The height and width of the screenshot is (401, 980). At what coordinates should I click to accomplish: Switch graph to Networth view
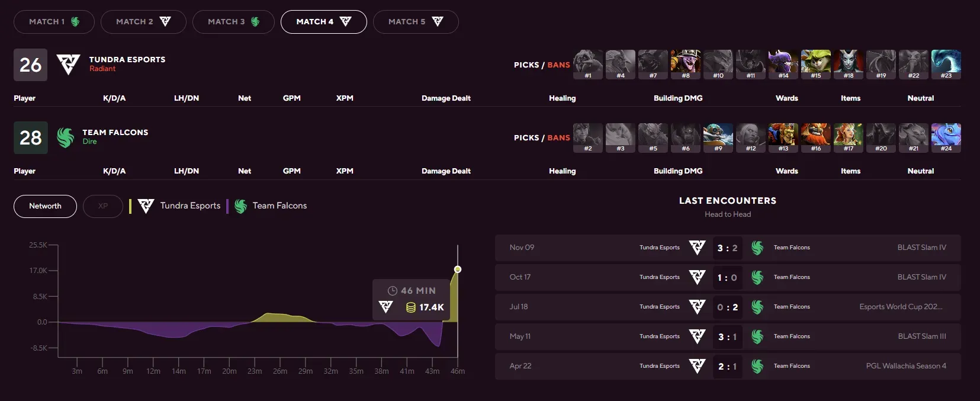(45, 206)
